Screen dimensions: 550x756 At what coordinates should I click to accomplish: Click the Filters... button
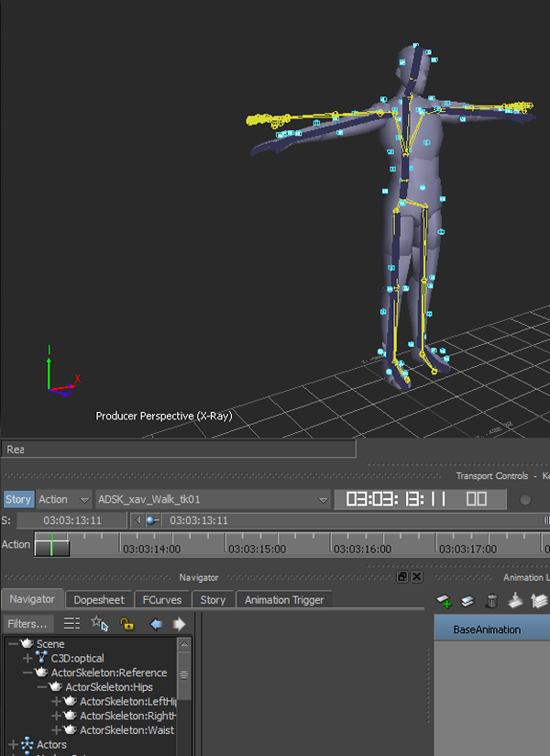[x=27, y=623]
